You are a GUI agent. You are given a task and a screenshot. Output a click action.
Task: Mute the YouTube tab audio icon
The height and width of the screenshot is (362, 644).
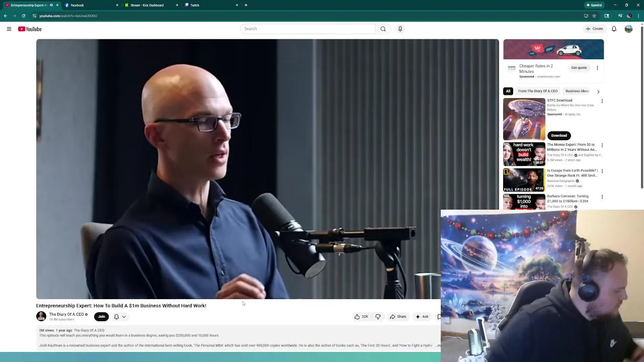51,5
